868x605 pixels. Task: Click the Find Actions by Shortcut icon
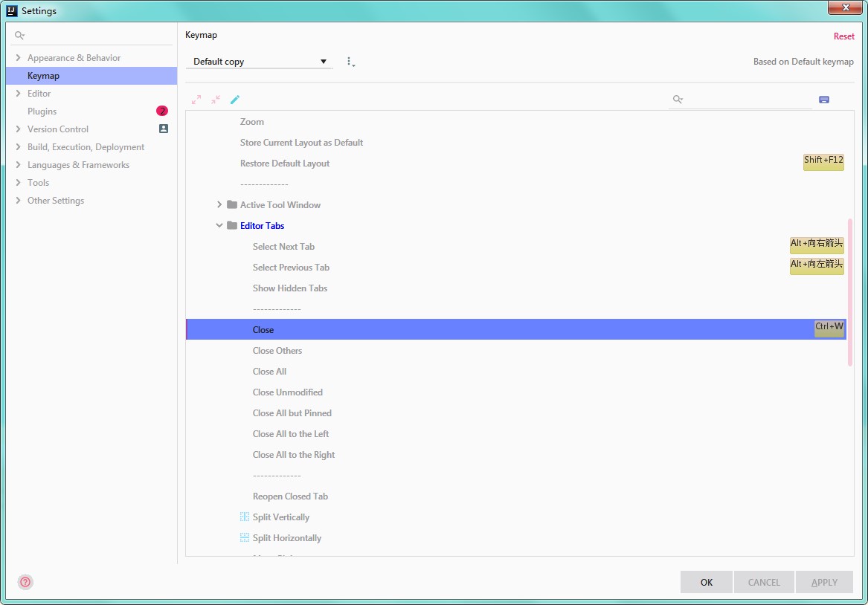coord(823,100)
